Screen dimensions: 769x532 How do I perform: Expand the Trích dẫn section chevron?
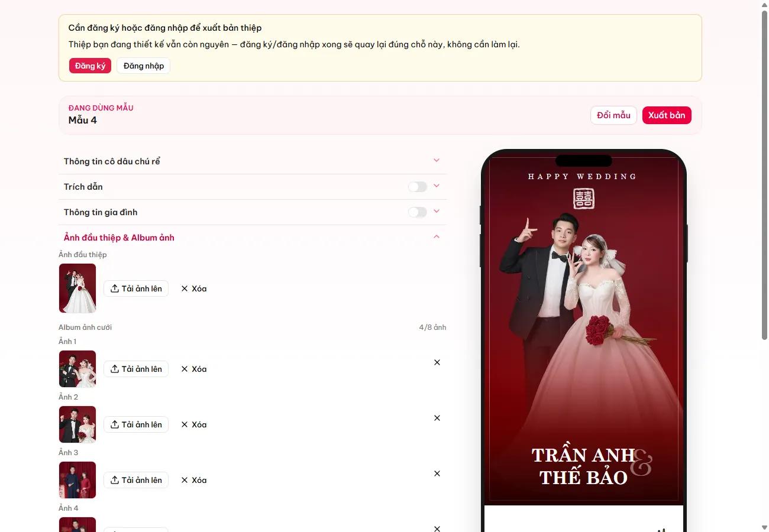pyautogui.click(x=437, y=186)
